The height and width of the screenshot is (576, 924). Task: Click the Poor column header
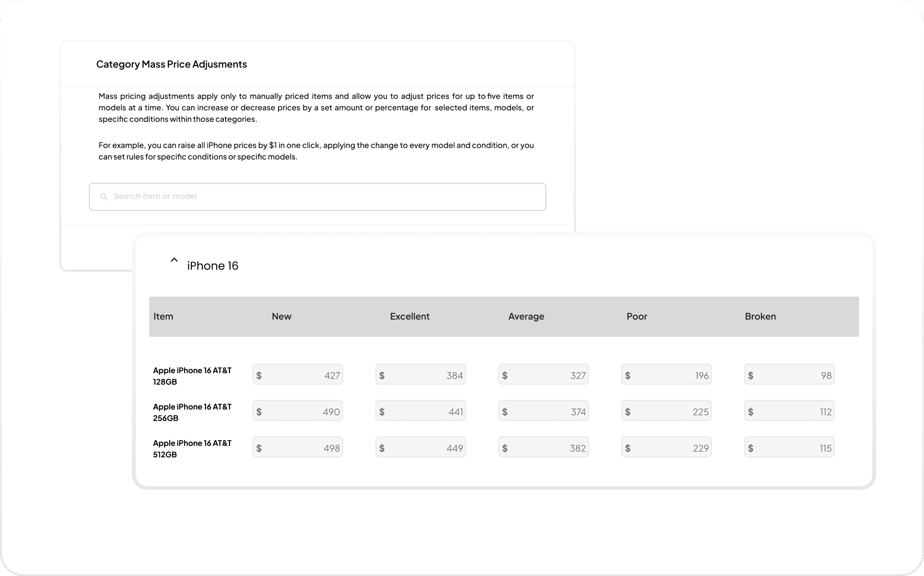[x=637, y=317]
